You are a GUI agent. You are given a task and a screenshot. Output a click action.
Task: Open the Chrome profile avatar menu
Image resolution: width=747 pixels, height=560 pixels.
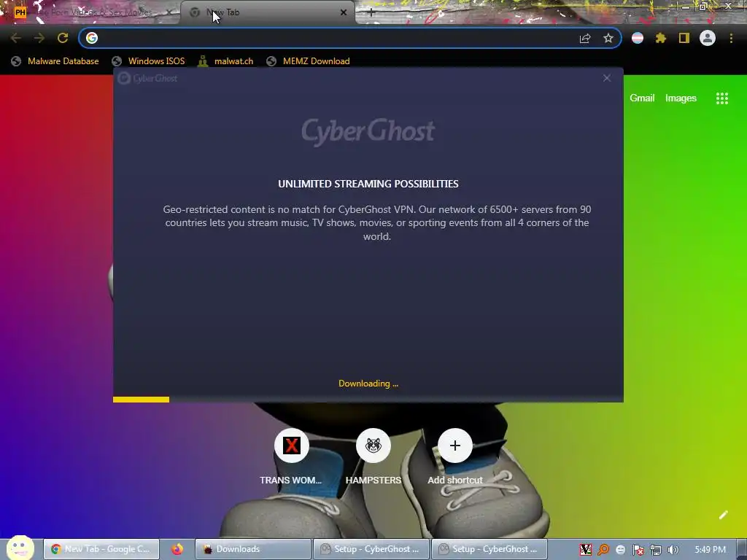(708, 38)
